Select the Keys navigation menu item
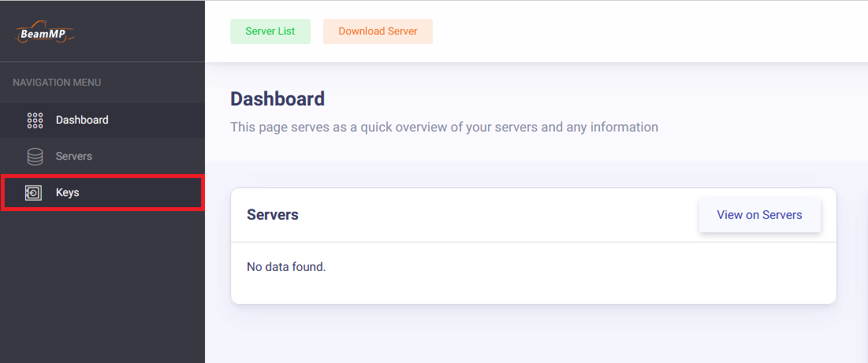This screenshot has width=868, height=363. pyautogui.click(x=68, y=193)
